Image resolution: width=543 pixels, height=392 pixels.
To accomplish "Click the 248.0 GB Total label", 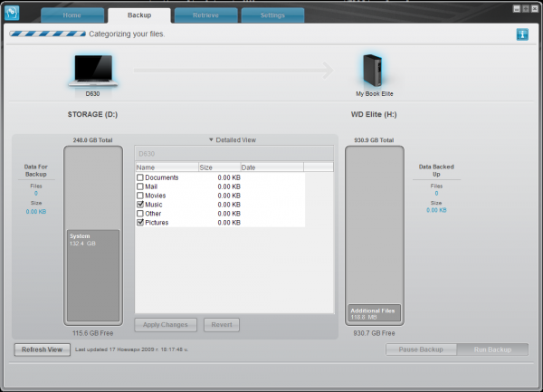I will pyautogui.click(x=93, y=140).
